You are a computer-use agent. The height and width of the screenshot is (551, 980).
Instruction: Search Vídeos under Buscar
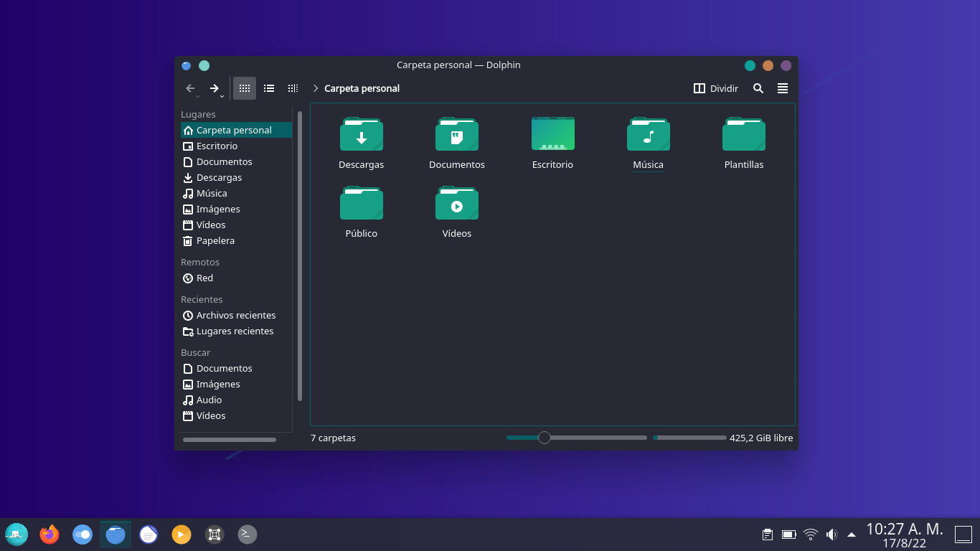tap(236, 415)
